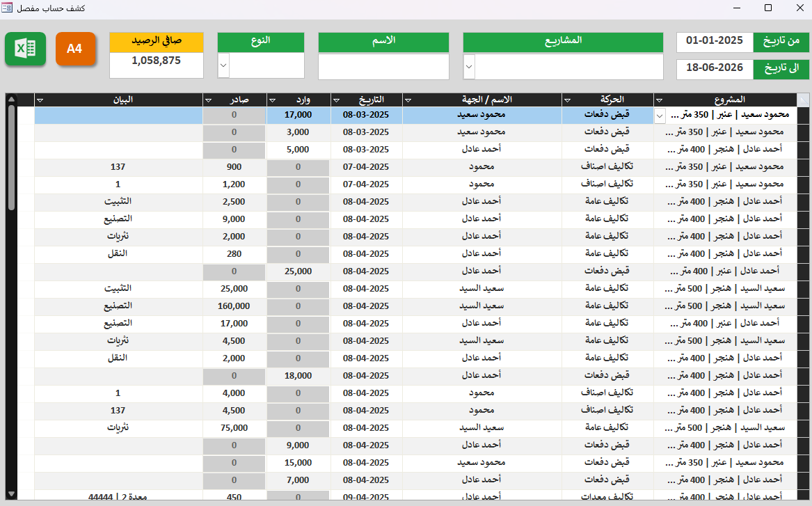Click the صافي الرصيد yellow label
The width and height of the screenshot is (812, 506).
pos(157,42)
